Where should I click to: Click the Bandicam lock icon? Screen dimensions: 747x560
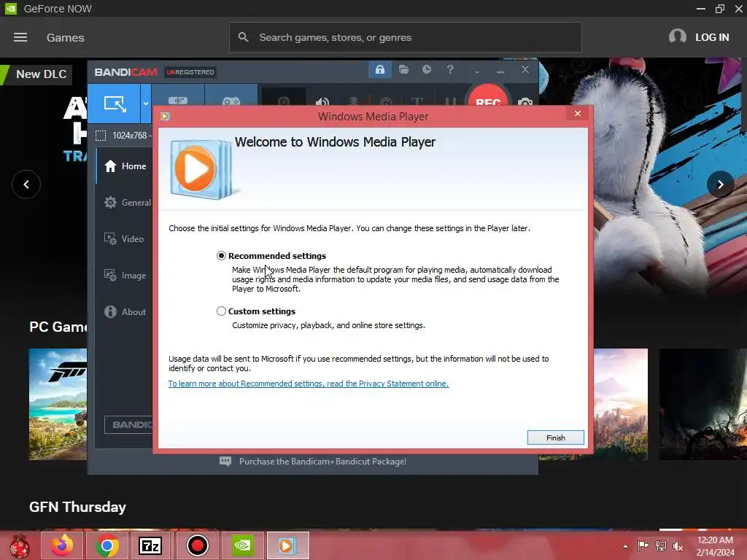click(x=379, y=70)
